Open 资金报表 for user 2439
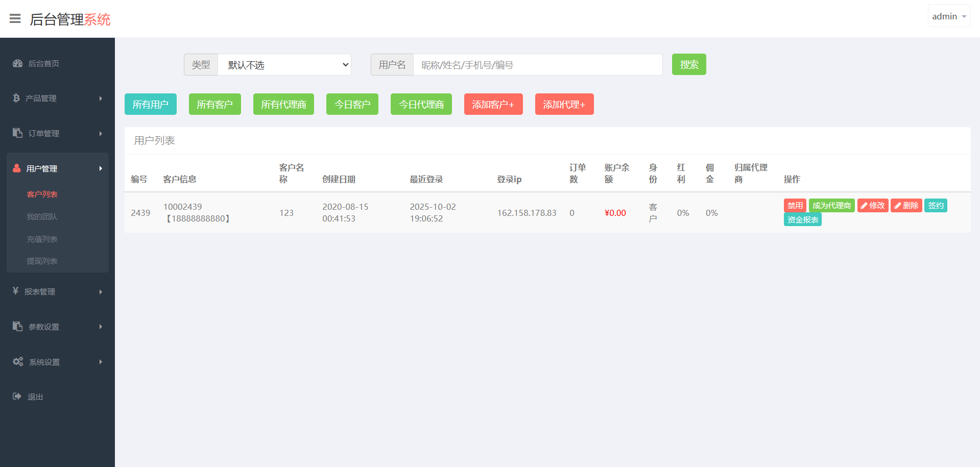The width and height of the screenshot is (980, 467). pos(802,220)
